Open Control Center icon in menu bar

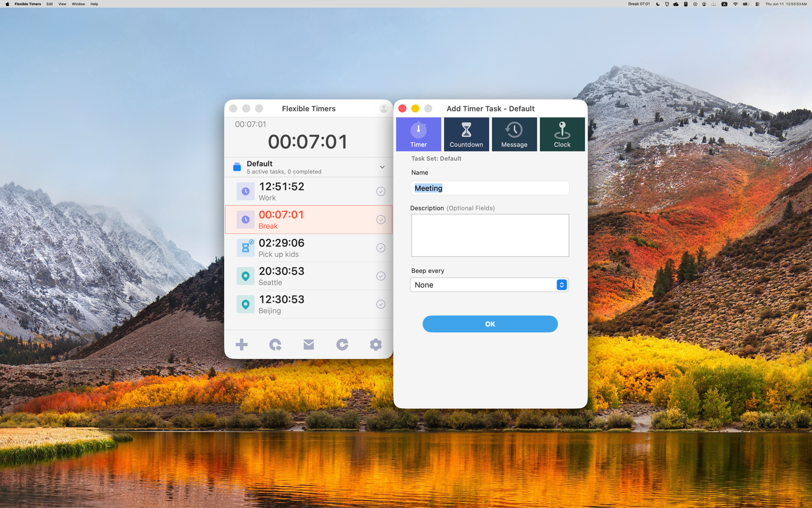click(757, 4)
